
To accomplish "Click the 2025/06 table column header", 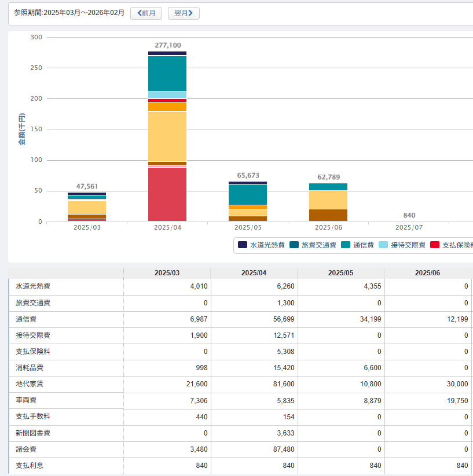I will (x=428, y=273).
